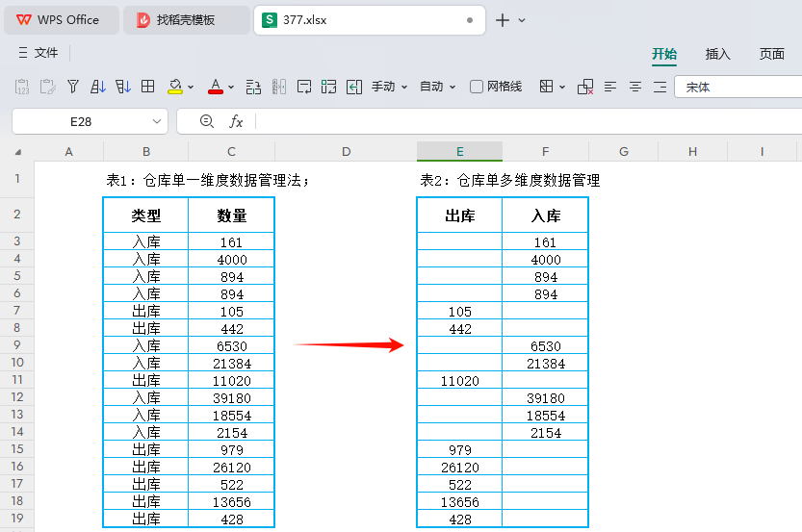Viewport: 802px width, 532px height.
Task: Click the column width icon
Action: [279, 87]
